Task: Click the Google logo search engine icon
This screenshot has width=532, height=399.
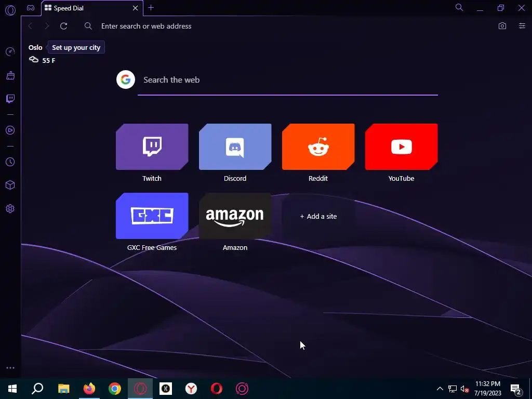Action: [126, 79]
